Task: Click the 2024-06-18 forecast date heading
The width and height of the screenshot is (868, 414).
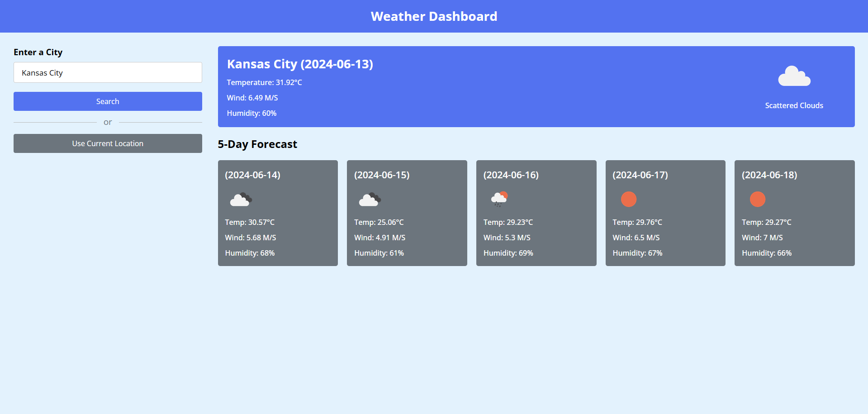Action: coord(769,175)
